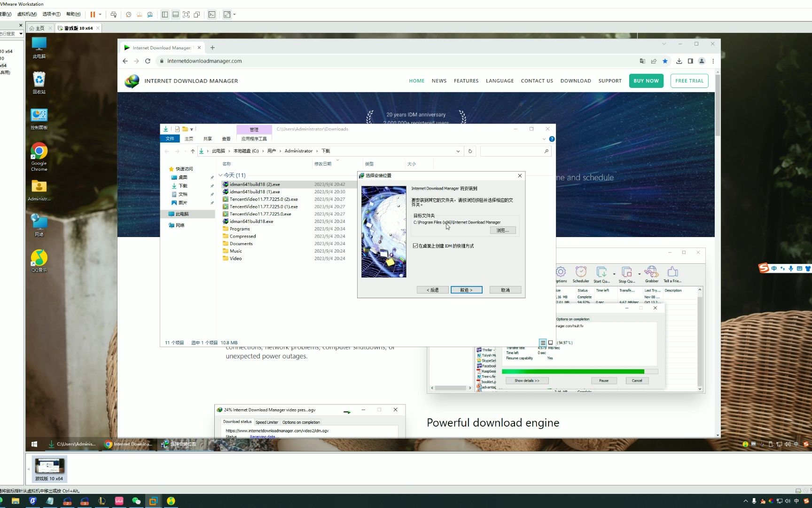This screenshot has width=812, height=508.
Task: Switch Explorer to large icons view
Action: (551, 342)
